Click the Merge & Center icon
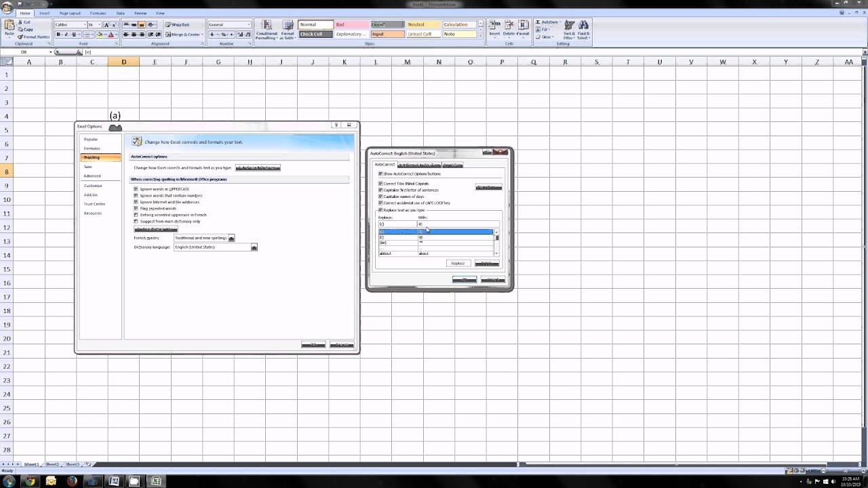This screenshot has height=488, width=868. pos(168,35)
